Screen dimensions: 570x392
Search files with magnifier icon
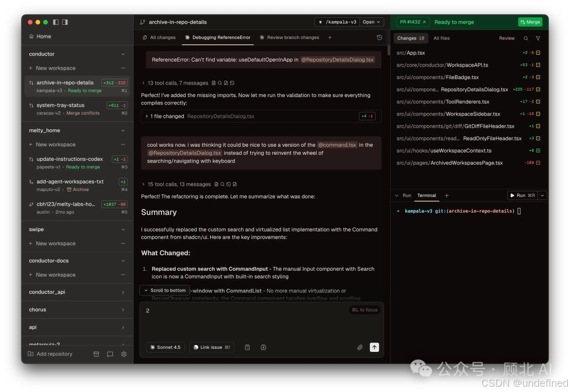[x=526, y=38]
